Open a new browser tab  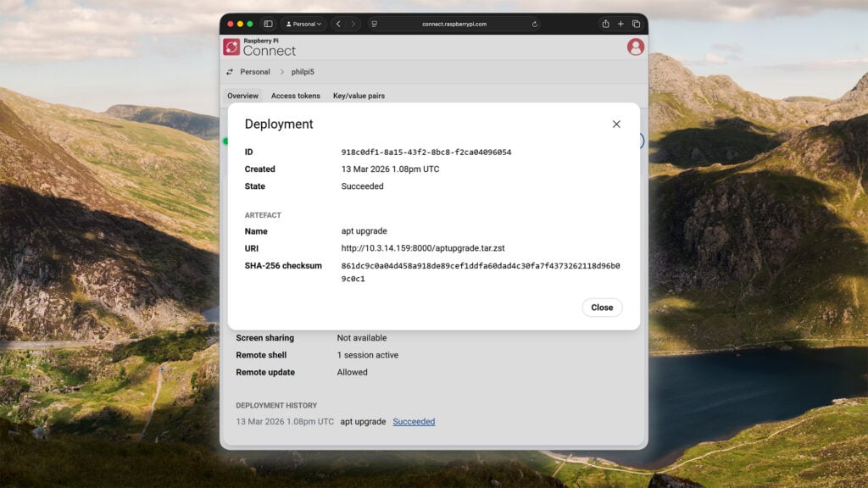pos(620,25)
